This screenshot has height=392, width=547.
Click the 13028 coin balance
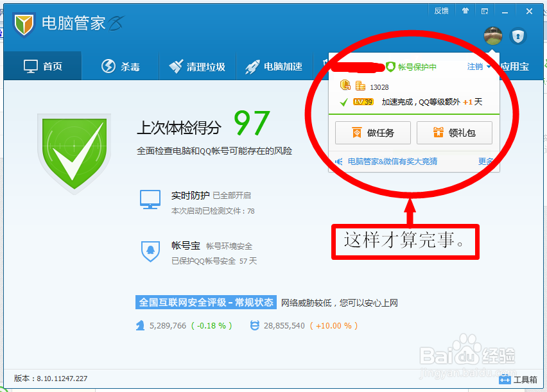pos(379,87)
